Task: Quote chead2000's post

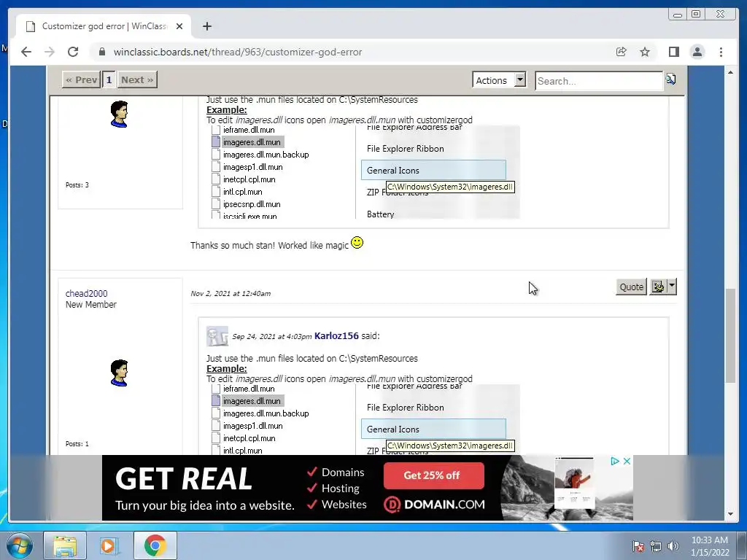Action: click(x=631, y=287)
